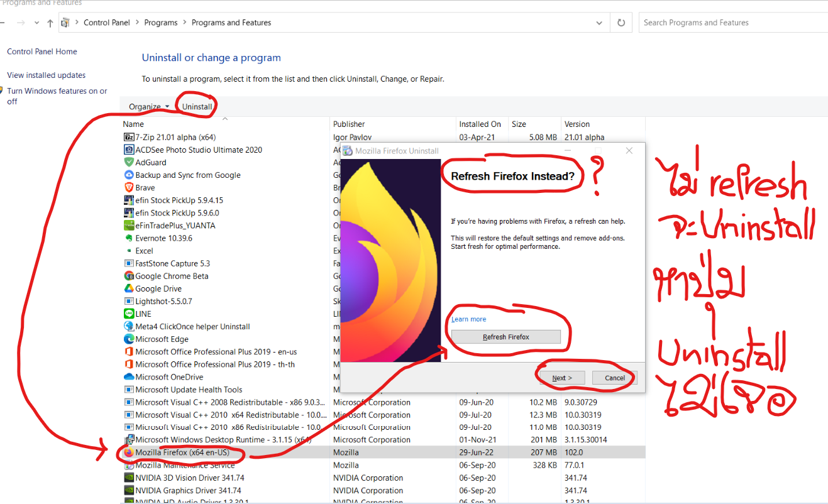
Task: Expand the chevron after Control Panel breadcrumb
Action: [137, 23]
